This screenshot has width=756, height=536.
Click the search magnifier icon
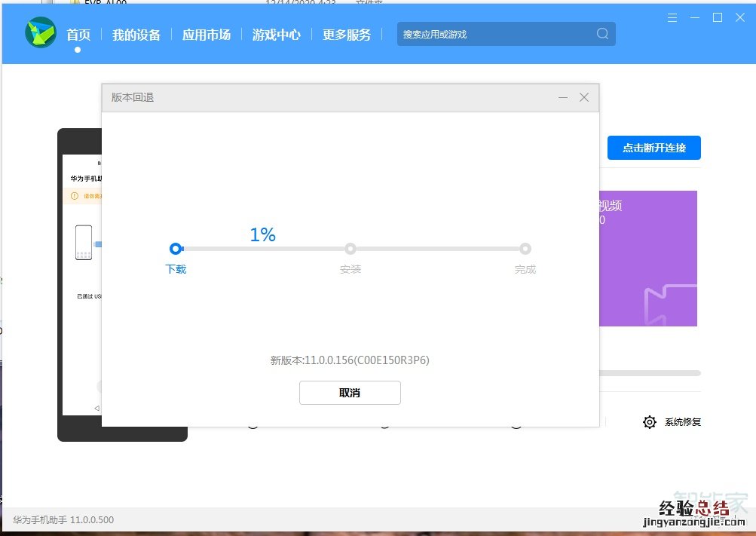click(x=602, y=34)
